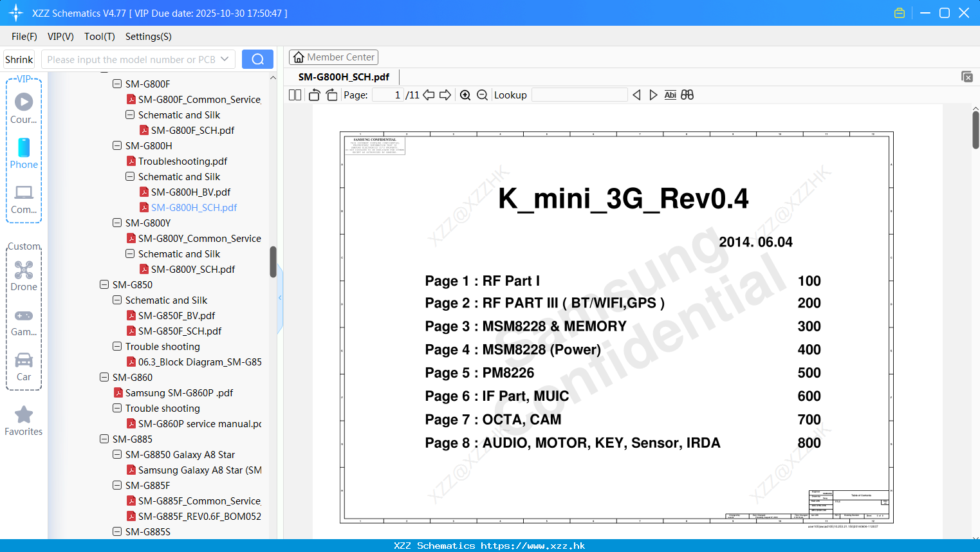Viewport: 980px width, 552px height.
Task: Click the binoculars search icon
Action: pos(687,95)
